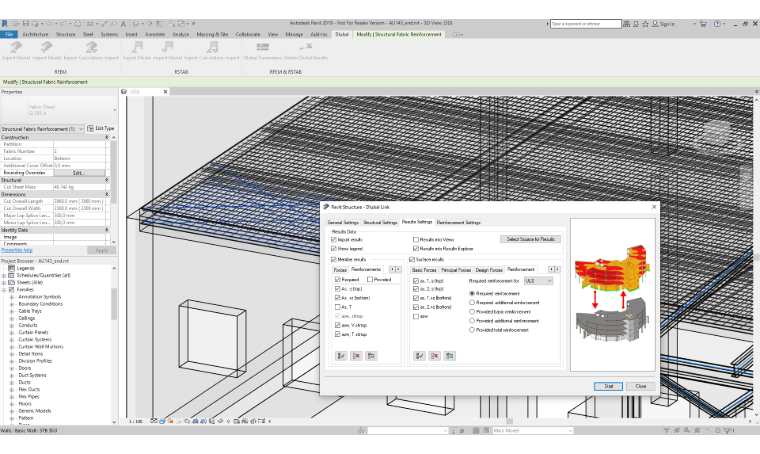Open the ULS required reinforcement dropdown

[538, 281]
